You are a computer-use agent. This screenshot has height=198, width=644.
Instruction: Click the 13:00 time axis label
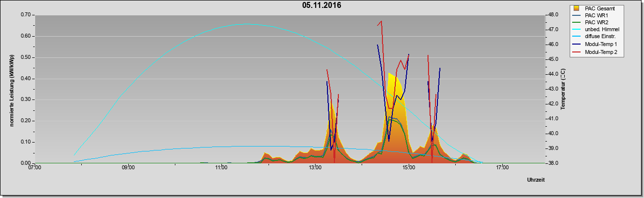coord(315,168)
